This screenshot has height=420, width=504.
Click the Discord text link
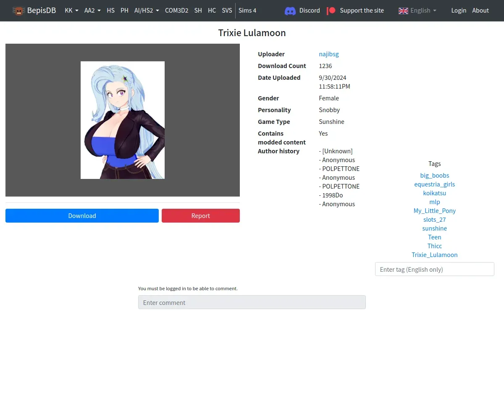coord(310,10)
